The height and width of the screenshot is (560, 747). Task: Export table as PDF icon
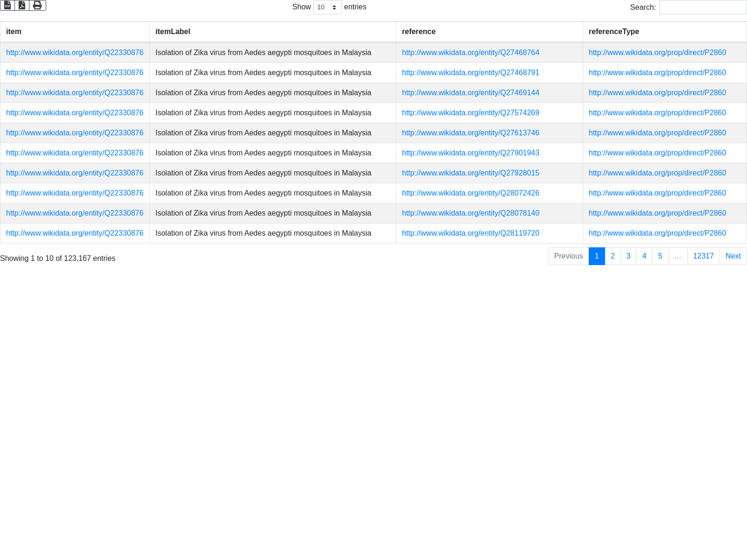[22, 5]
